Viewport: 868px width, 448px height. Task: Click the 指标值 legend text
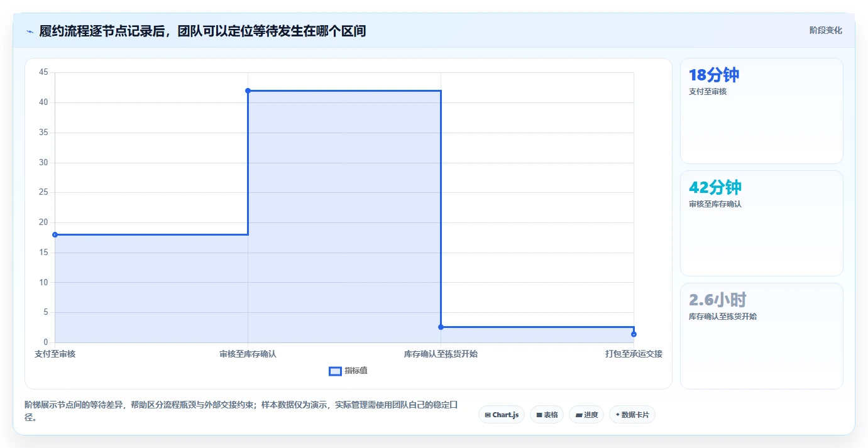pos(356,371)
